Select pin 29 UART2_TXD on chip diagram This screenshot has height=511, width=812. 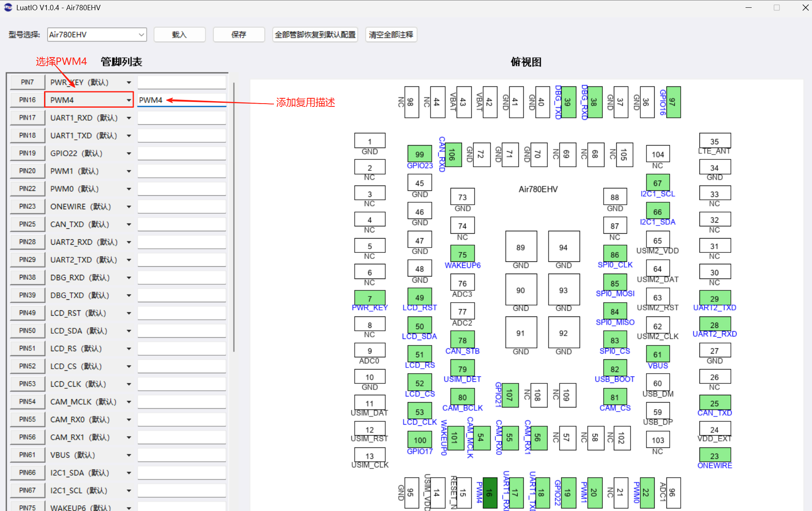[x=715, y=298]
